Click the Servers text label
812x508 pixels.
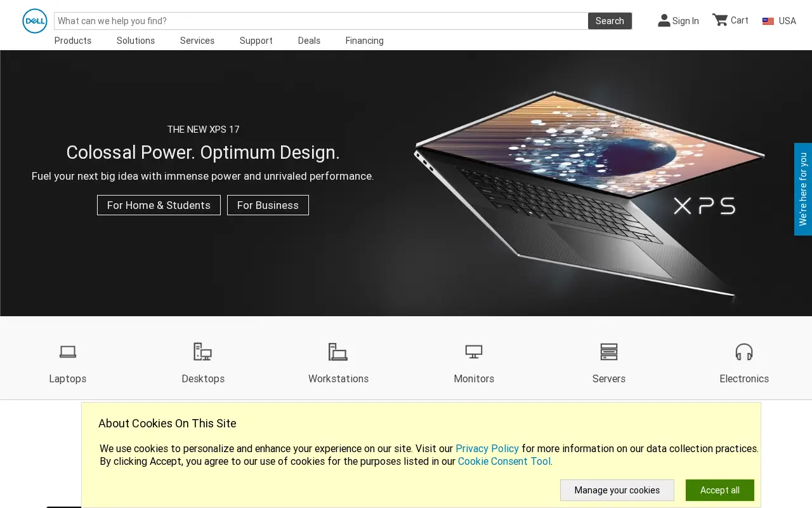point(609,378)
